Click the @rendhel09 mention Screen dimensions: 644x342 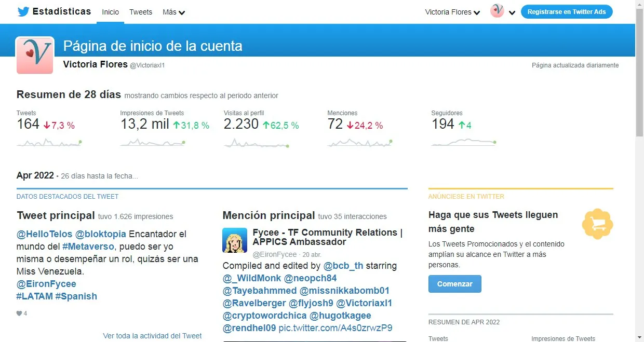(x=249, y=328)
